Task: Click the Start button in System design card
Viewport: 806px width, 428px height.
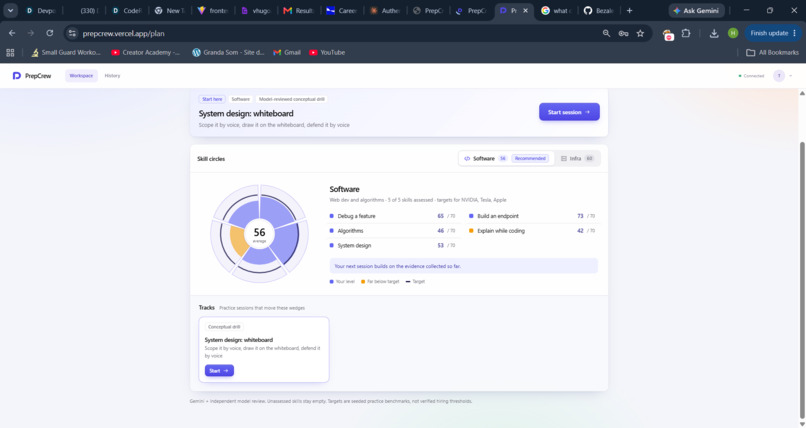Action: (x=219, y=370)
